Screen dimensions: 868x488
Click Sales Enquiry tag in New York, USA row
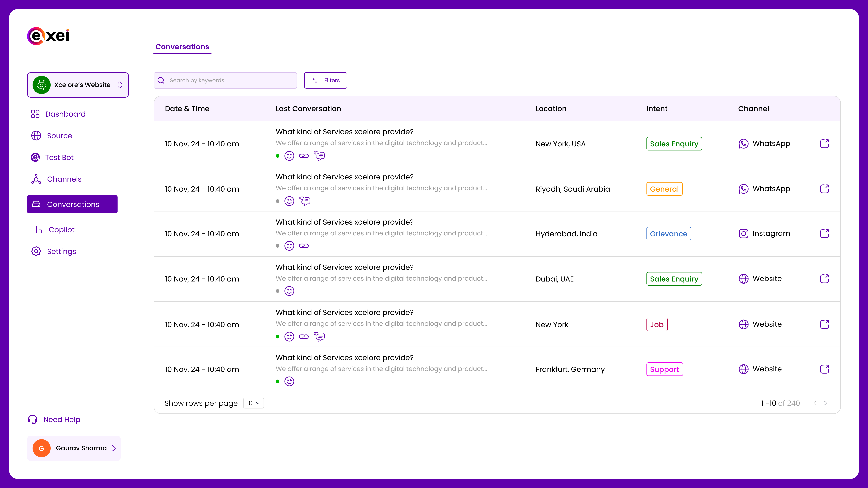674,144
